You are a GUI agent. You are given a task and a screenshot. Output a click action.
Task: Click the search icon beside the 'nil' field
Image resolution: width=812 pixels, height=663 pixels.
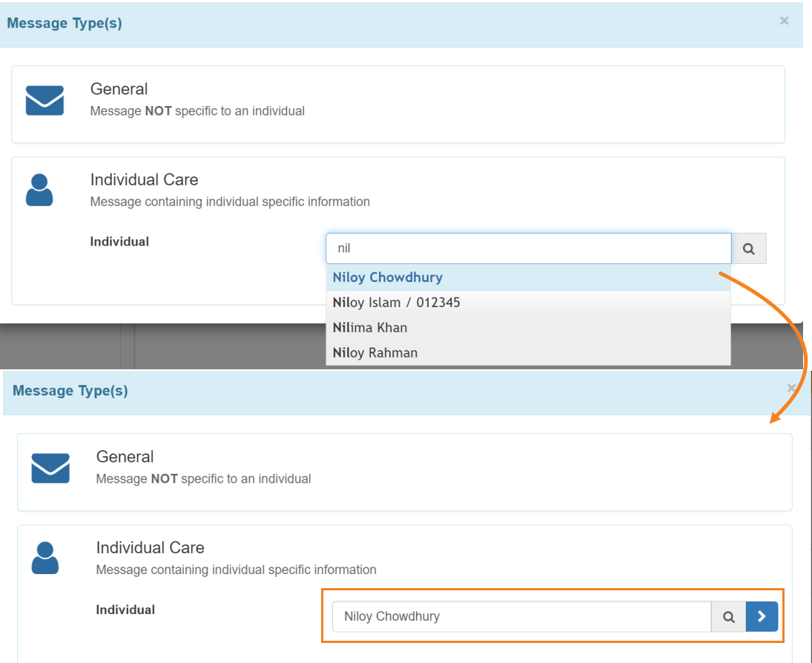[749, 249]
